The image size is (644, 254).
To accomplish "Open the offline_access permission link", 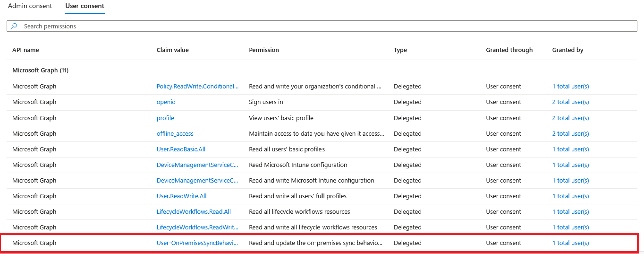I will [175, 134].
